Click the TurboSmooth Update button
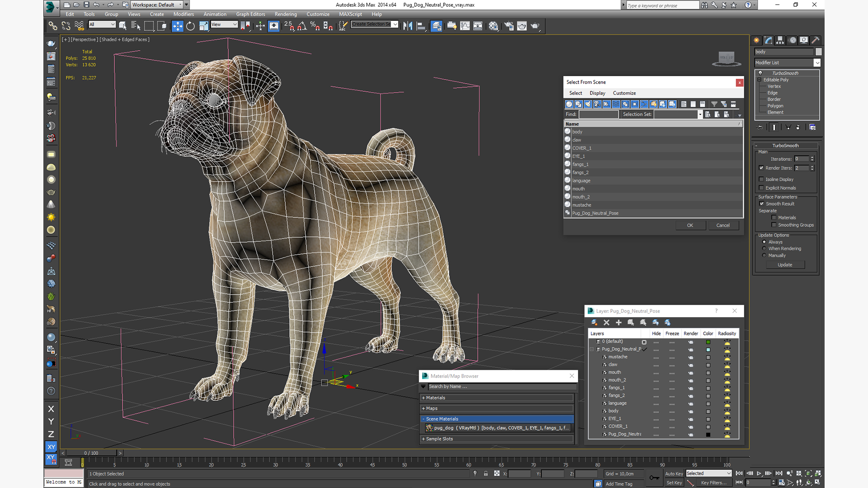 [785, 265]
